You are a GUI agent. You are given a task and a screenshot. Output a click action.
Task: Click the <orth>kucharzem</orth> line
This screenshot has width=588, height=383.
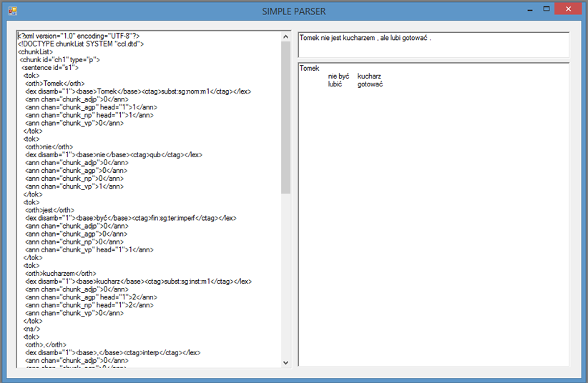tap(61, 273)
